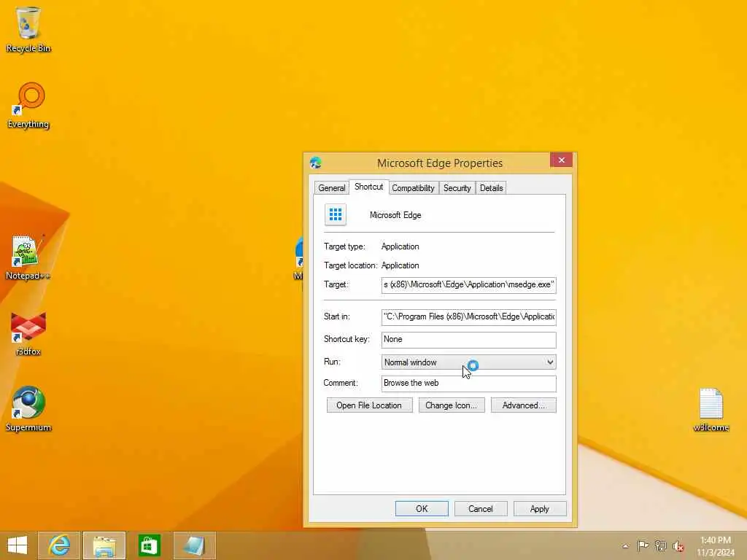Open File Explorer from the taskbar
This screenshot has width=747, height=560.
(x=104, y=545)
